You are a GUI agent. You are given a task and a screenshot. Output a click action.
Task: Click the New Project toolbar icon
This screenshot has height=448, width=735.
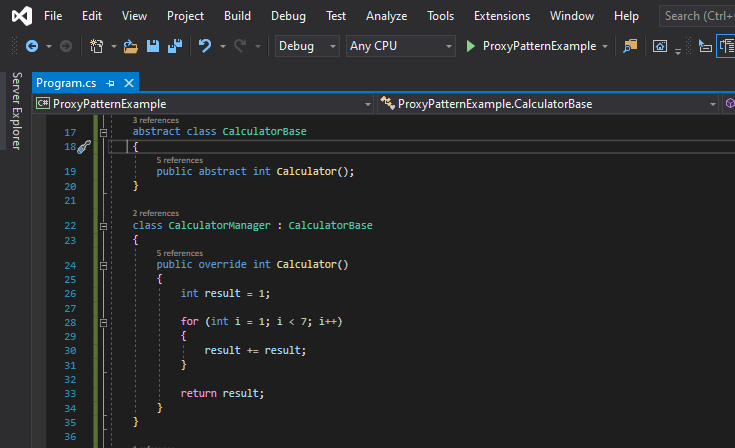(97, 46)
